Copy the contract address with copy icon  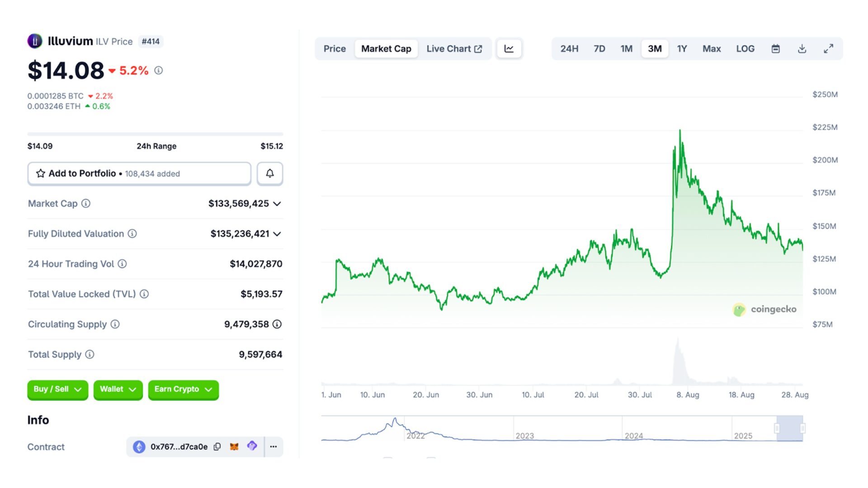[217, 447]
